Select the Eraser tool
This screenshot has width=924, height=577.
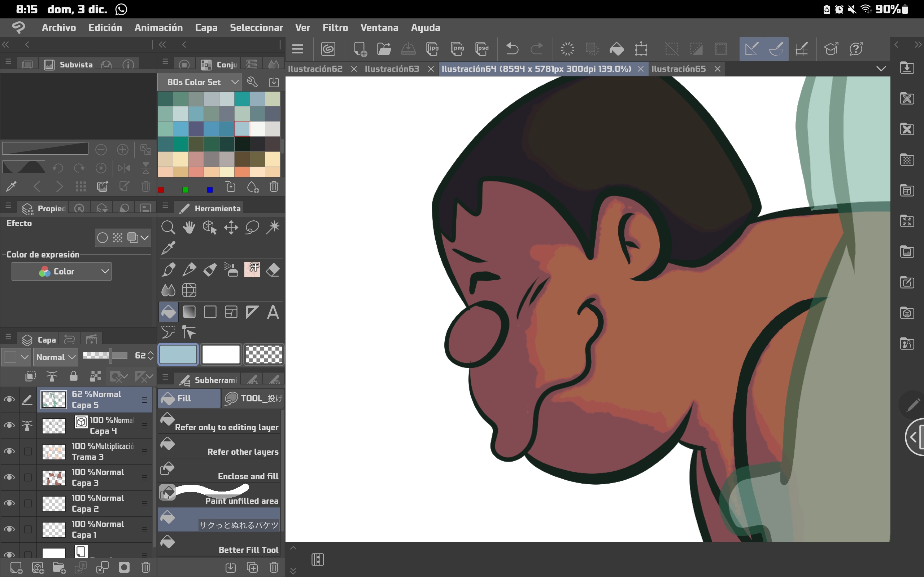(x=273, y=270)
